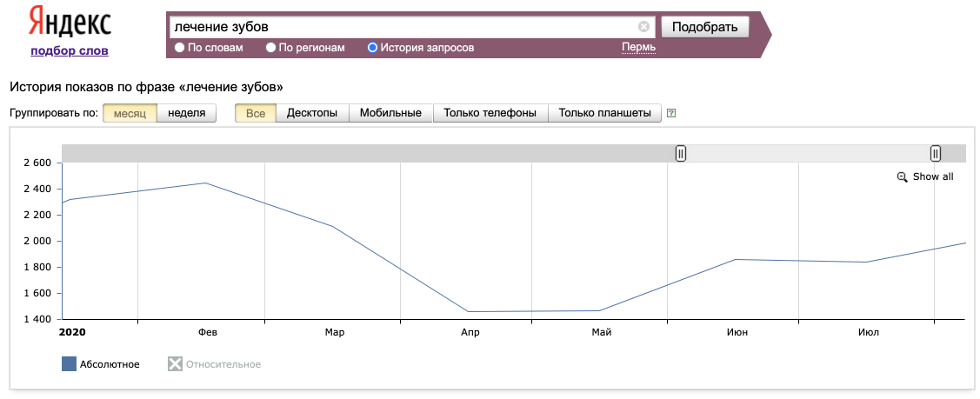Viewport: 980px width, 399px height.
Task: Select the По словам radio button
Action: pyautogui.click(x=180, y=48)
